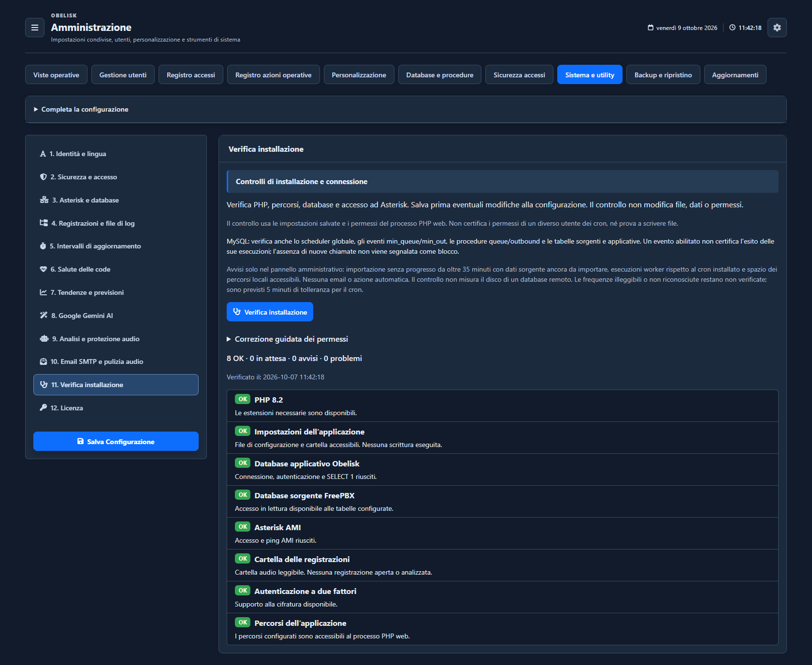Image resolution: width=812 pixels, height=665 pixels.
Task: Select Sicurezza accessi tab
Action: click(x=519, y=74)
